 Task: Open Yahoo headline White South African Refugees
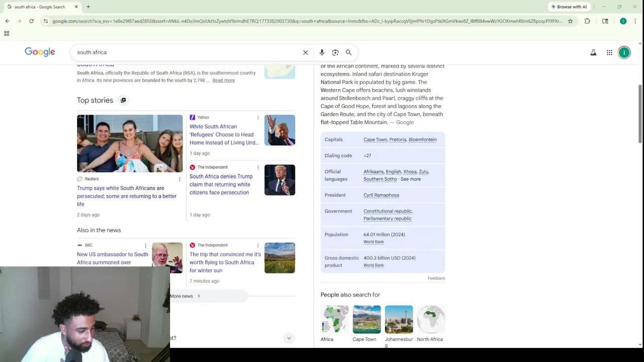click(224, 135)
